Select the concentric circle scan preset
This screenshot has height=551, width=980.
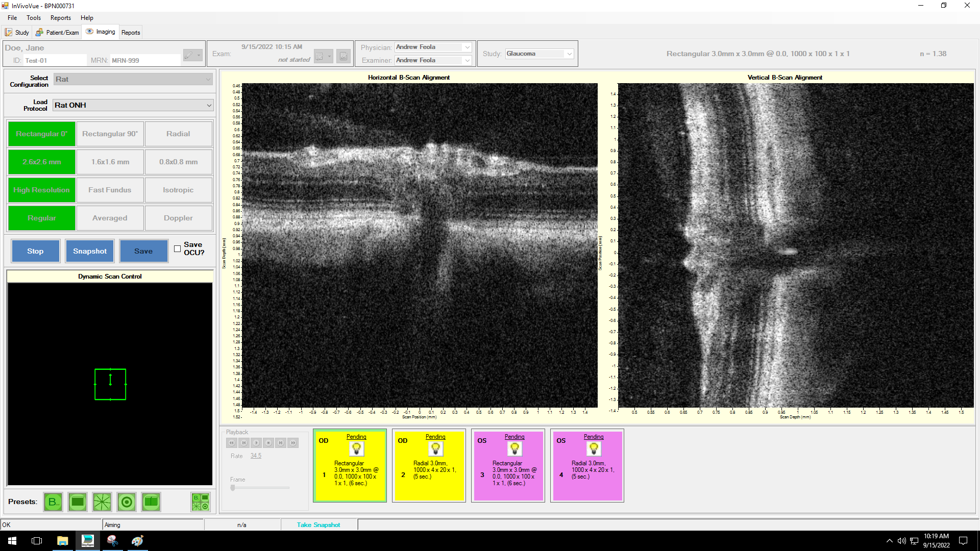(127, 502)
